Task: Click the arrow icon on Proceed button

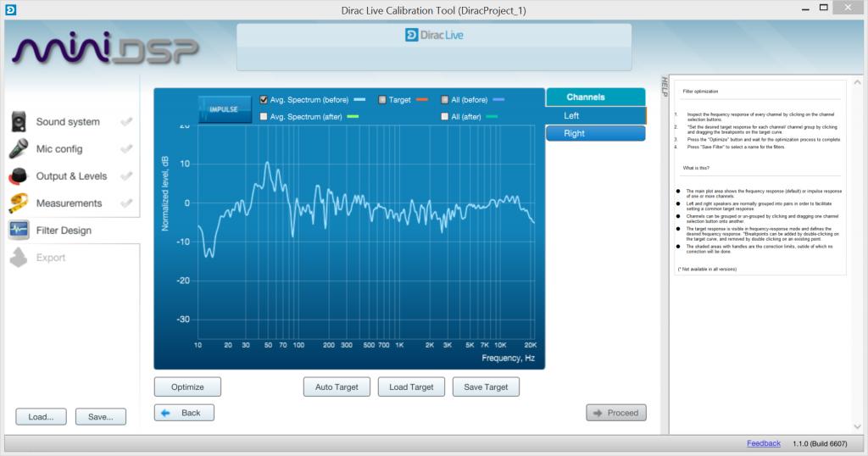Action: [x=598, y=413]
